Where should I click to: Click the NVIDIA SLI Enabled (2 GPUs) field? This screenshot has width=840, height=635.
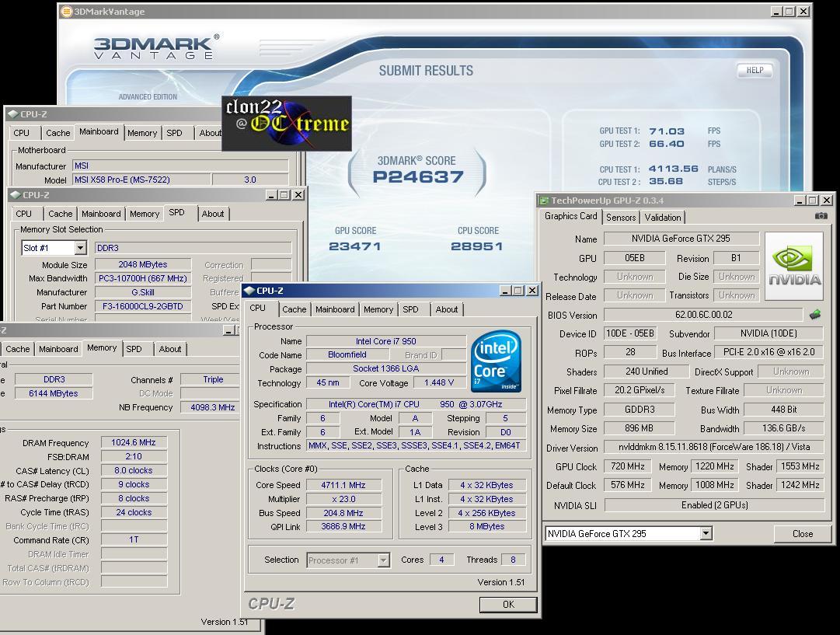714,504
